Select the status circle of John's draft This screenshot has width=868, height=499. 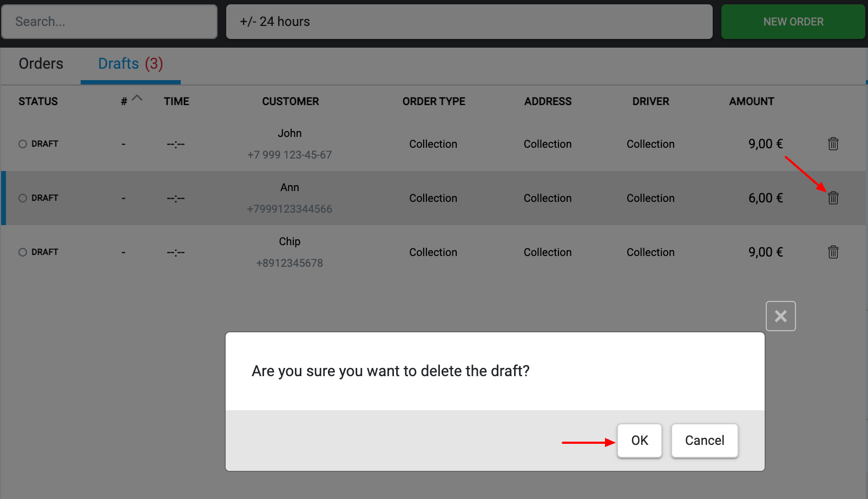[x=23, y=144]
